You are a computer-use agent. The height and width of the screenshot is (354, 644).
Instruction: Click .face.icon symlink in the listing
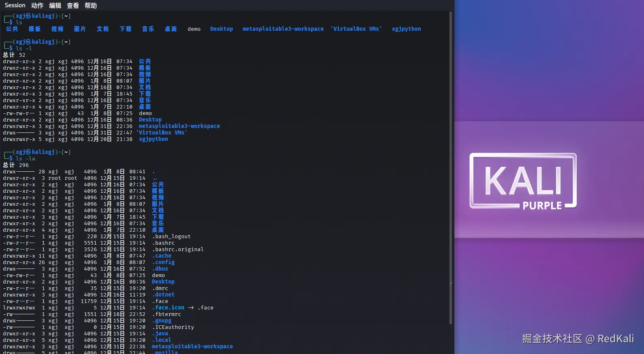point(168,307)
